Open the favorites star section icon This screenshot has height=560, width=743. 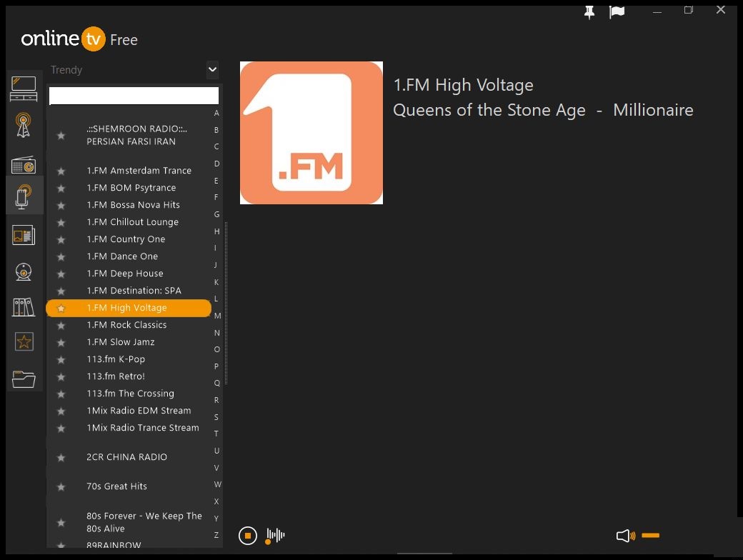tap(24, 341)
